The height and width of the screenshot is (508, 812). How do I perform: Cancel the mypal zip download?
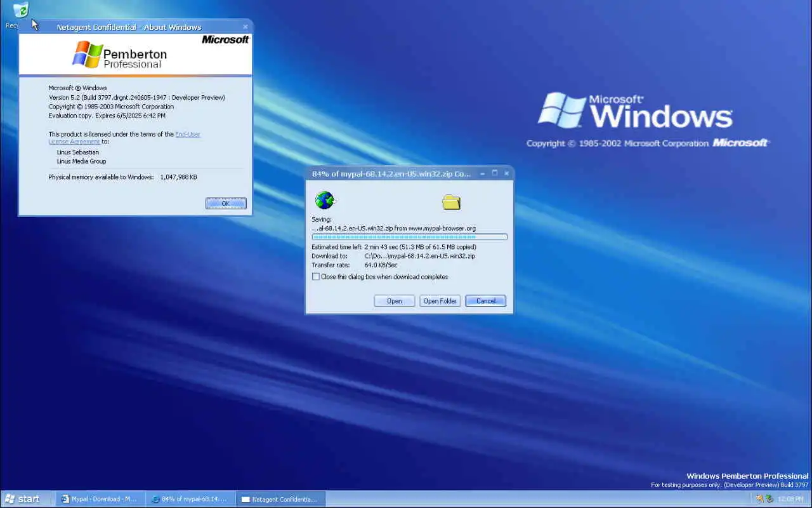(486, 301)
